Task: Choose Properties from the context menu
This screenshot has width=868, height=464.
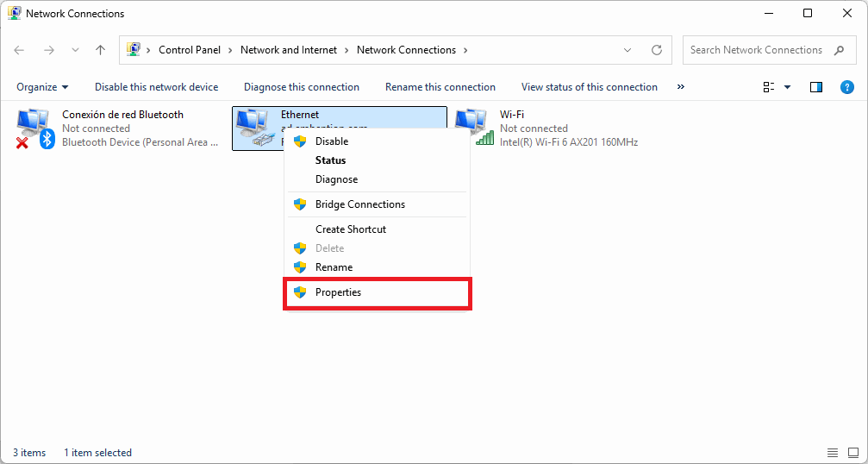Action: pos(338,292)
